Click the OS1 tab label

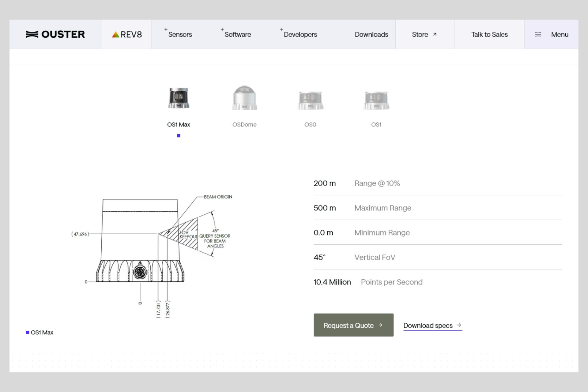(x=376, y=125)
